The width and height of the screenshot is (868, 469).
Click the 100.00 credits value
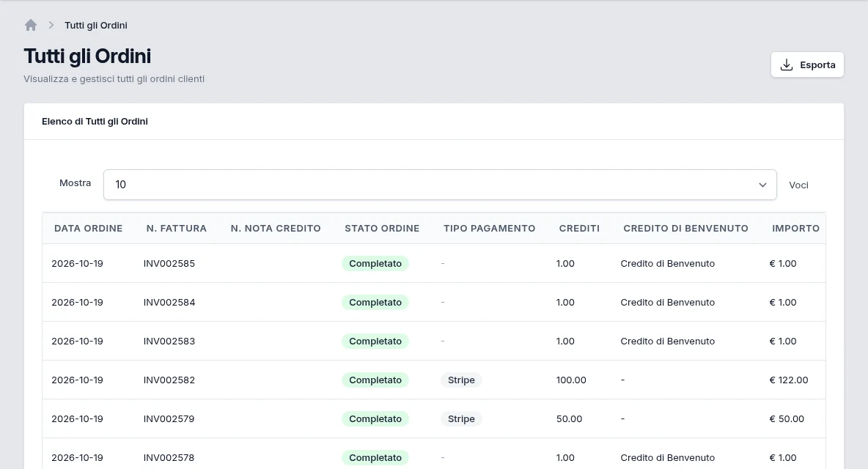point(571,380)
